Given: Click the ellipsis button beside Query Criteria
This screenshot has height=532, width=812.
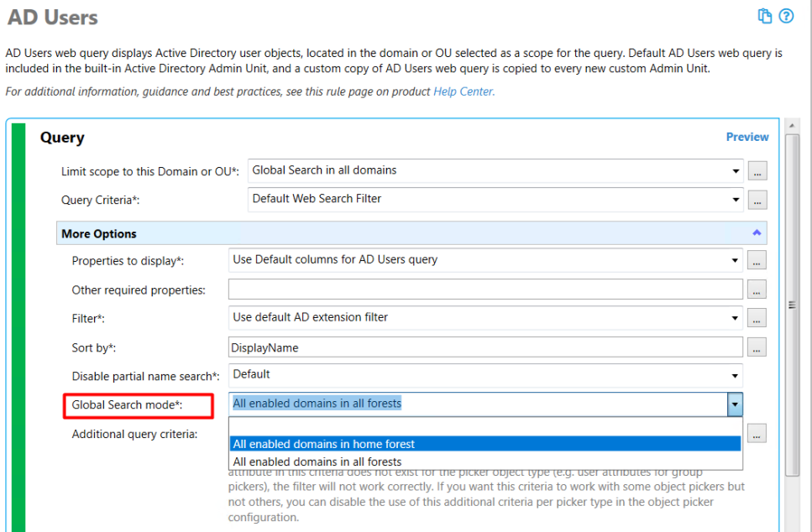Looking at the screenshot, I should click(x=757, y=200).
